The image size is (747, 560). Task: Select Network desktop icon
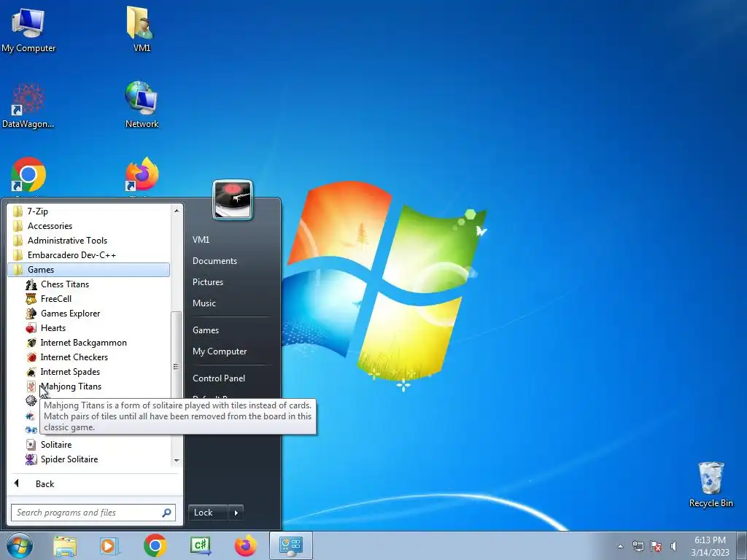click(142, 105)
